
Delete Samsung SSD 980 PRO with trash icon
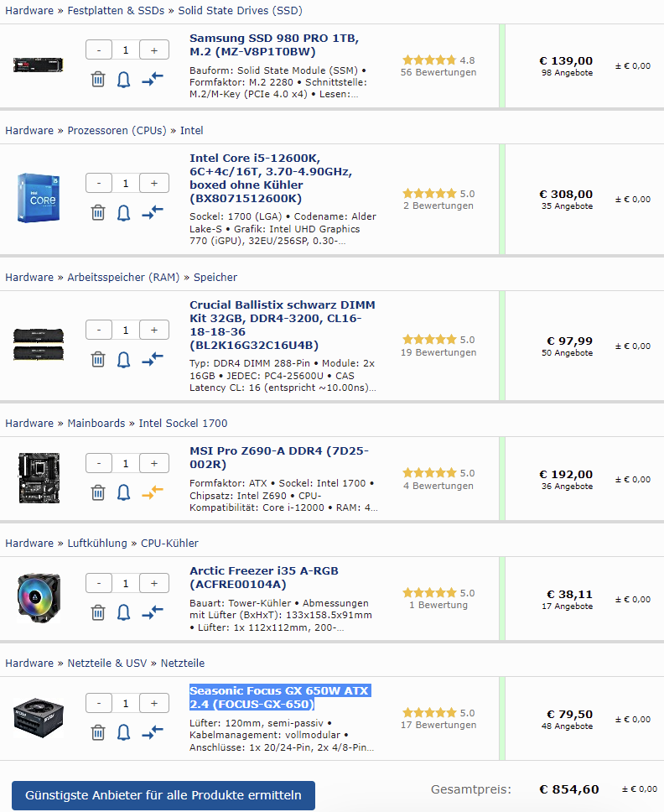[98, 79]
